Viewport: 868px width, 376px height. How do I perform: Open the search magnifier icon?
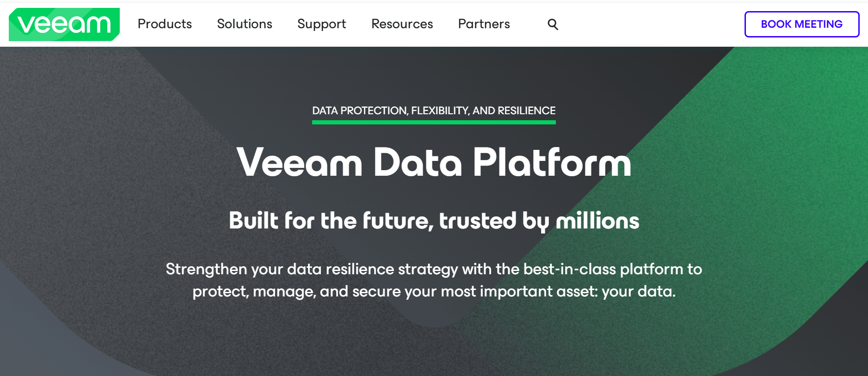tap(553, 25)
